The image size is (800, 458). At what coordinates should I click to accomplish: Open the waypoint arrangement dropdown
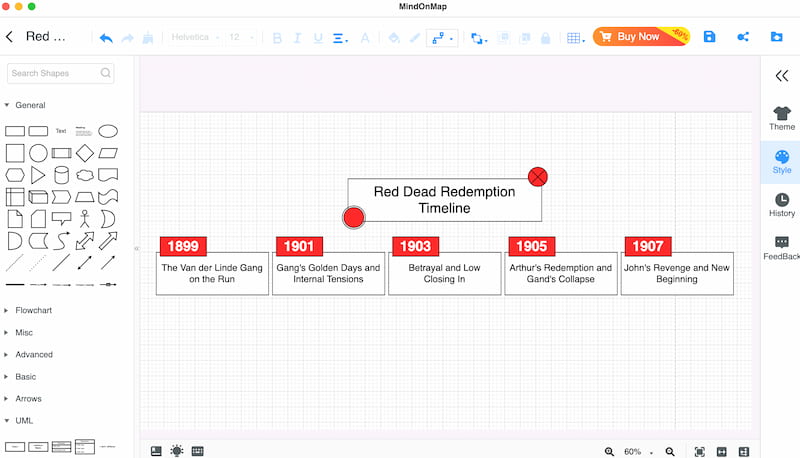[x=479, y=38]
